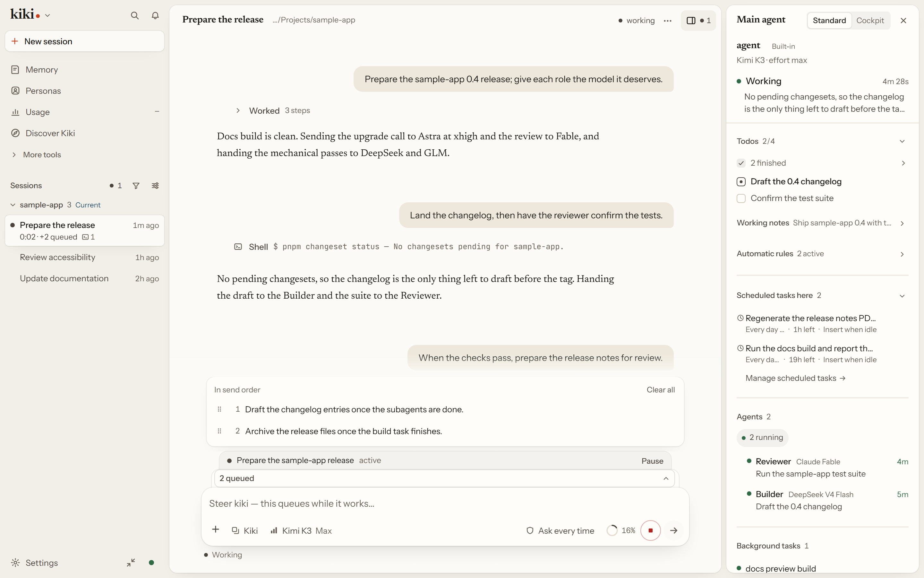Viewport: 924px width, 578px height.
Task: Open Automatic rules 2 active row
Action: tap(822, 254)
